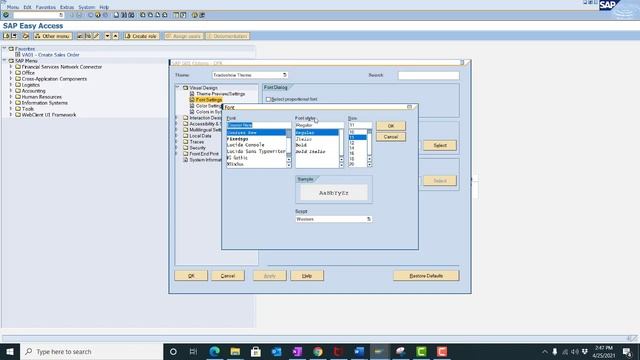
Task: Open the Help menu
Action: click(x=104, y=7)
